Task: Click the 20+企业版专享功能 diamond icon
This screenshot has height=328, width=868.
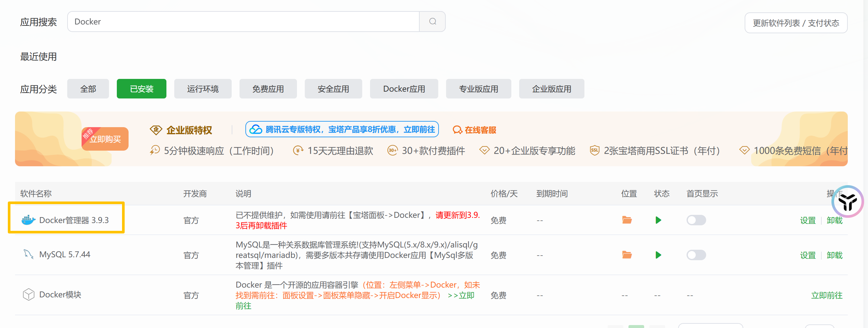Action: (484, 151)
